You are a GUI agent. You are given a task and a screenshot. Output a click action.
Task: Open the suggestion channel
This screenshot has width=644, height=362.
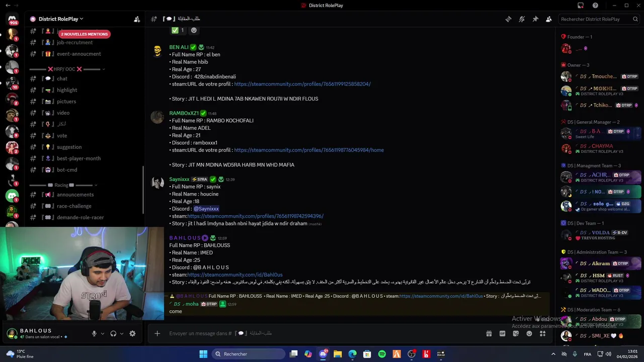tap(69, 147)
